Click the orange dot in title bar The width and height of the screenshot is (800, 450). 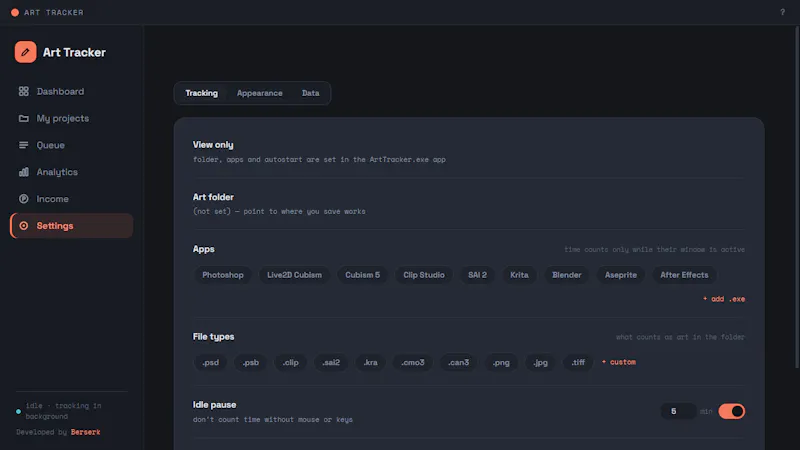[15, 12]
